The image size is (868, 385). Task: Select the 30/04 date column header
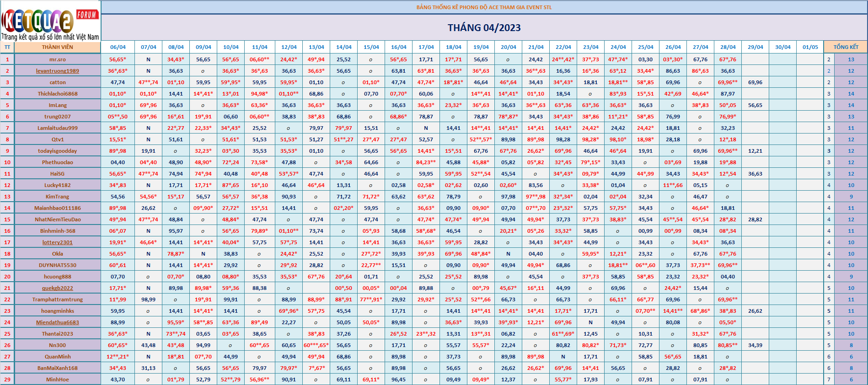point(783,47)
